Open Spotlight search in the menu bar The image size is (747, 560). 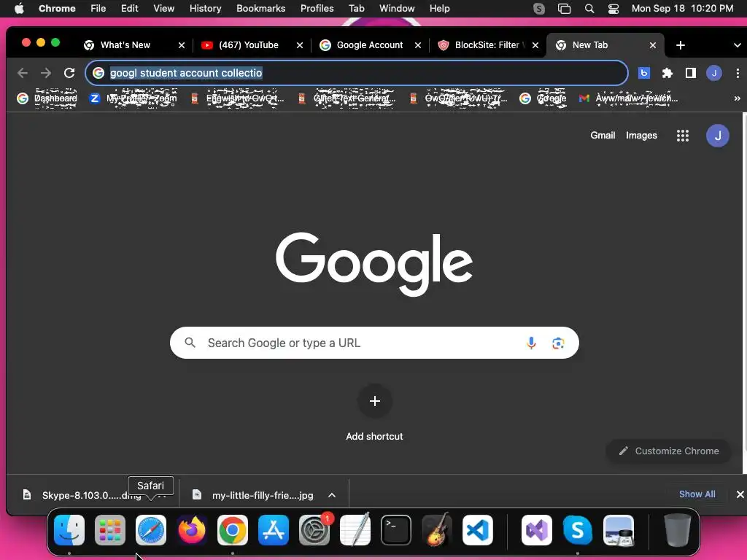click(x=589, y=9)
